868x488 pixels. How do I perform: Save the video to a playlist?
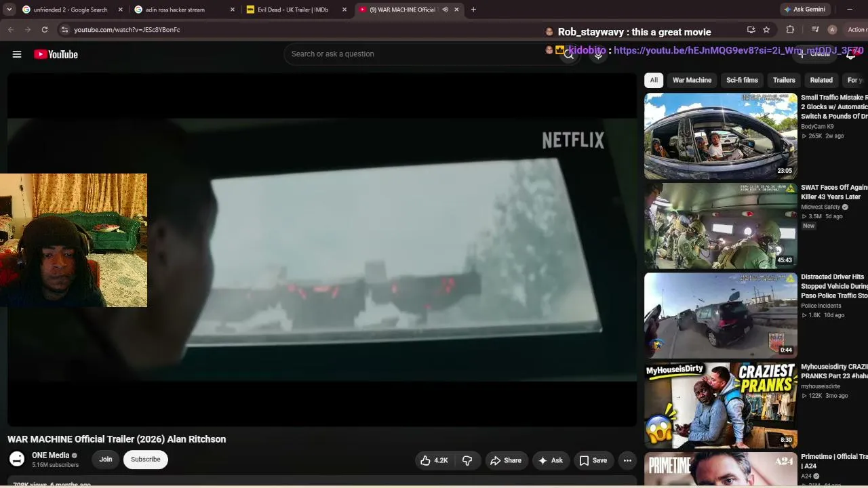[593, 460]
